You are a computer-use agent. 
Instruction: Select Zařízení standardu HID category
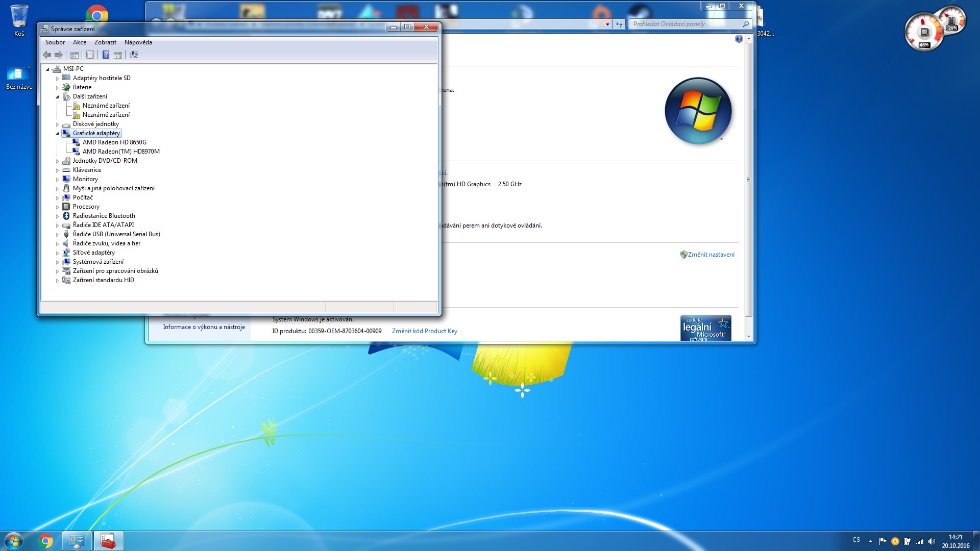click(103, 280)
